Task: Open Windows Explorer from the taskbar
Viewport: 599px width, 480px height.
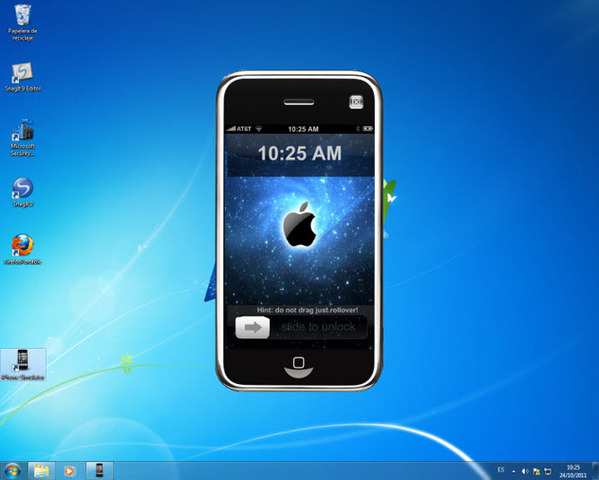Action: [x=41, y=470]
